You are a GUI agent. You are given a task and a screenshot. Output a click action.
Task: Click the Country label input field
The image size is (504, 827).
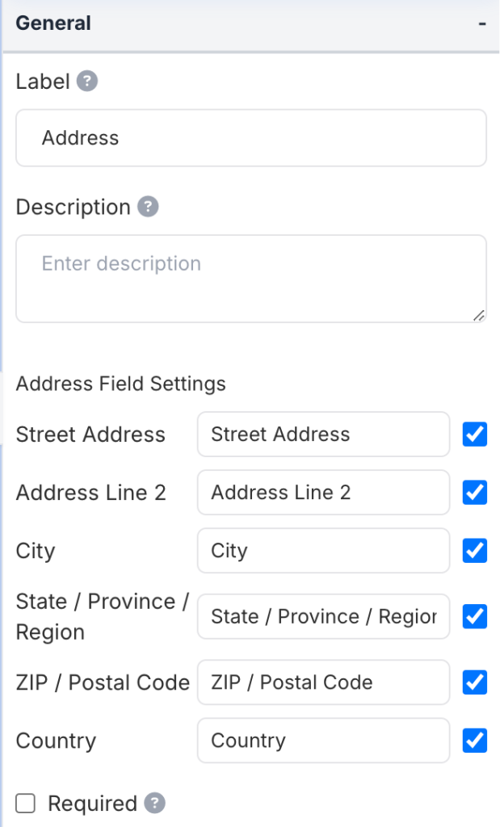[323, 741]
